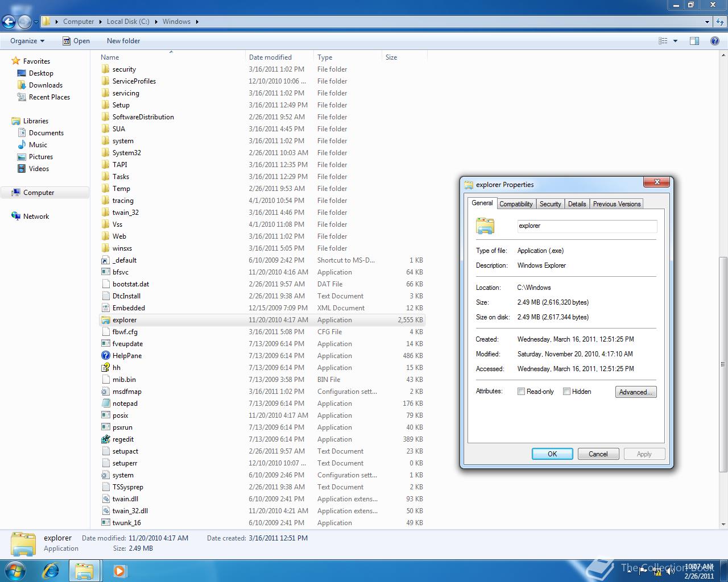
Task: Toggle the preview pane icon
Action: pos(694,41)
